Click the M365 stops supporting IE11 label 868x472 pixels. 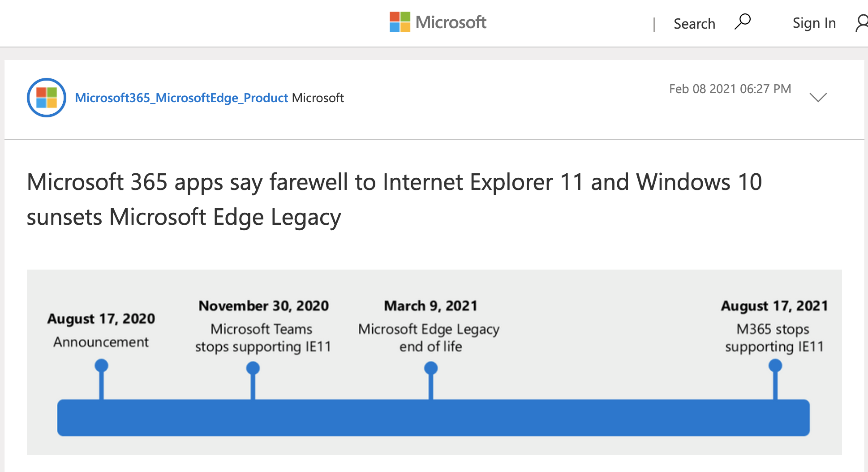tap(774, 338)
